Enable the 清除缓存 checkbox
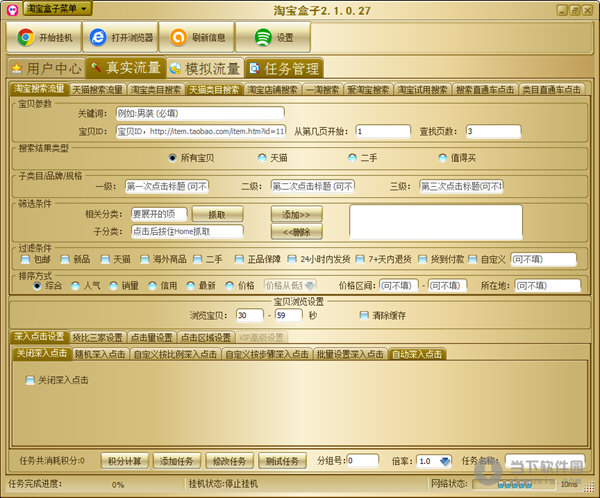 pos(364,315)
